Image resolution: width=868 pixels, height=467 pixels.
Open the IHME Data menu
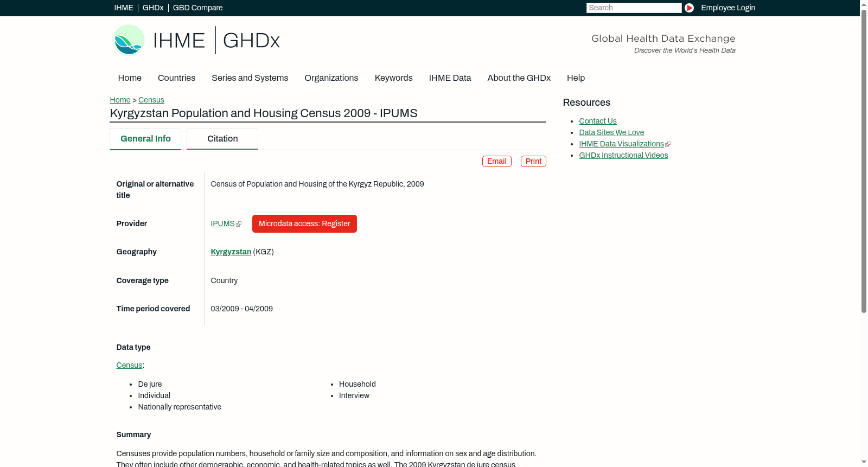pos(450,78)
